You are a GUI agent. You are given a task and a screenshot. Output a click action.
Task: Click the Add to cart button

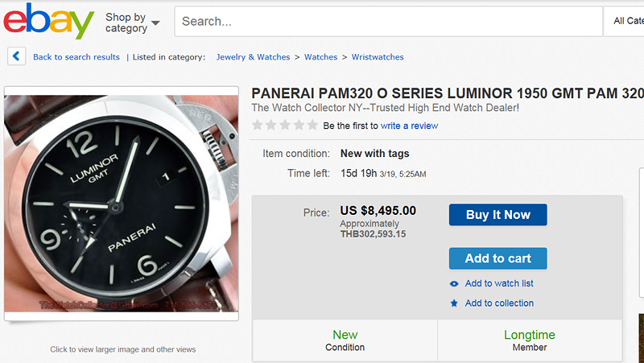pyautogui.click(x=497, y=258)
